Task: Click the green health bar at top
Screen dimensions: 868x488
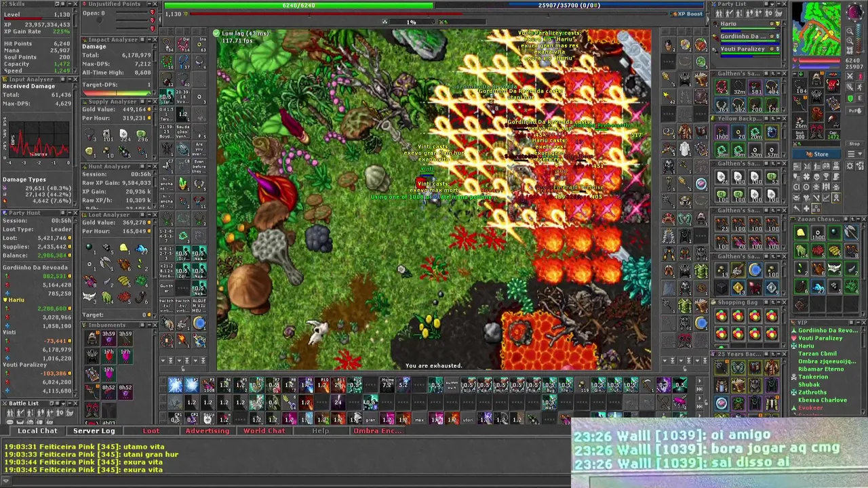Action: pyautogui.click(x=298, y=5)
